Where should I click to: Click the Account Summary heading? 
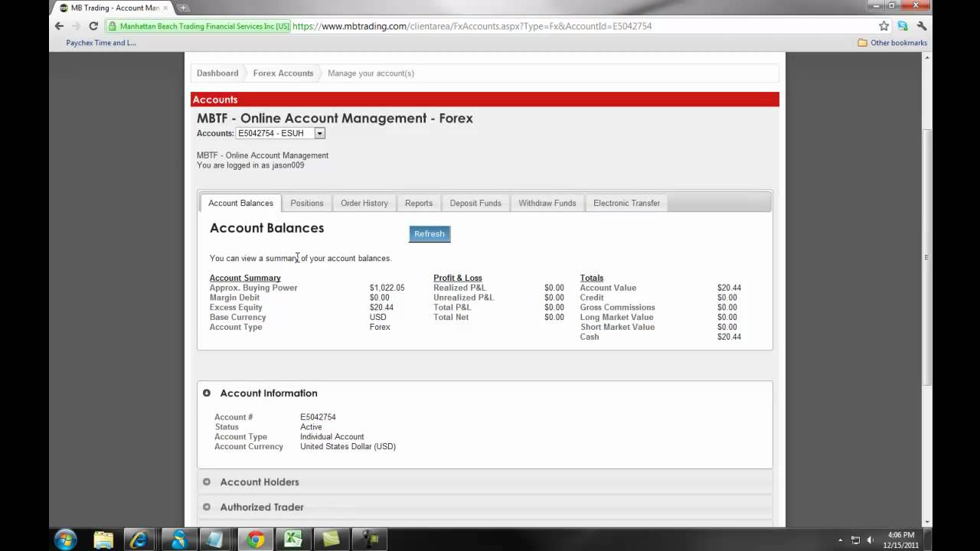point(245,278)
